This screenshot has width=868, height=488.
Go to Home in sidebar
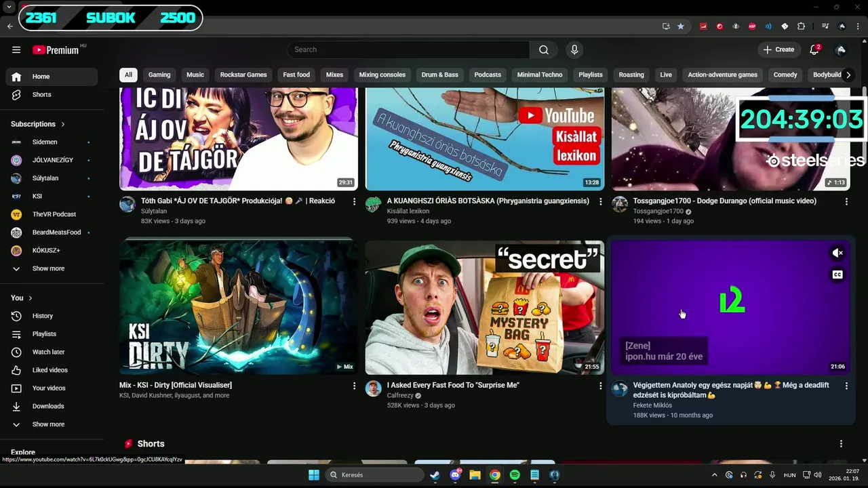click(52, 77)
